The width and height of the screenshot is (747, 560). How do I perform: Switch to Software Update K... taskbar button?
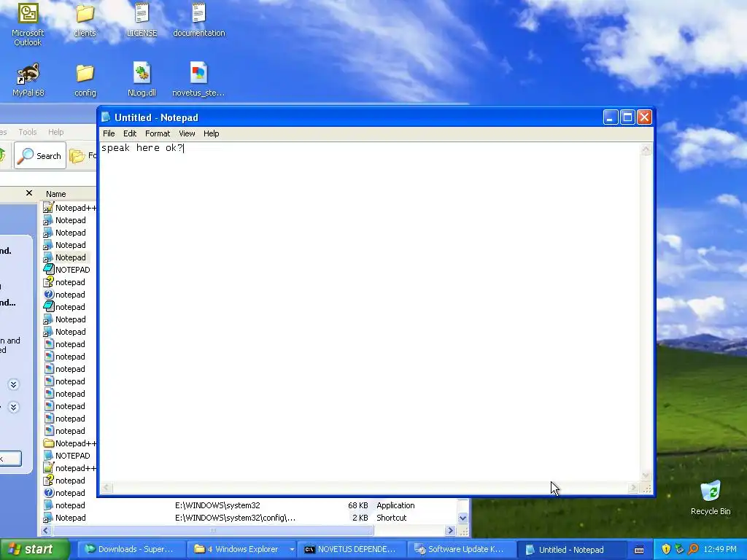[x=461, y=550]
